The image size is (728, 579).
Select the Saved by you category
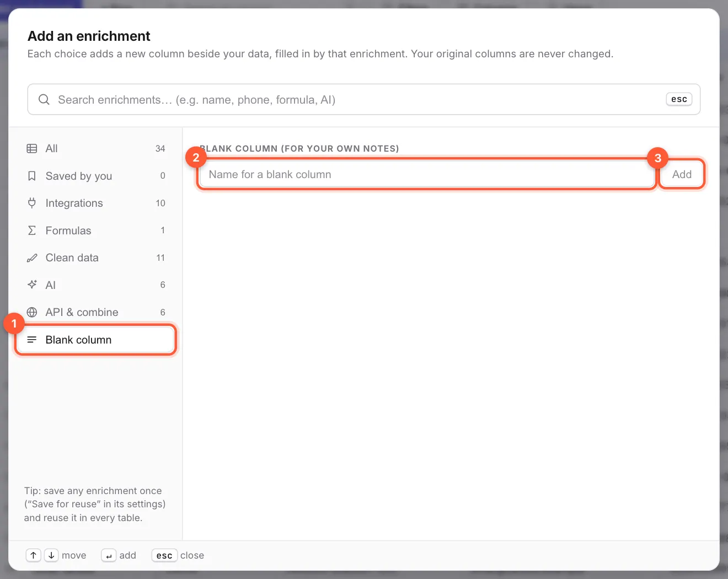pos(96,176)
